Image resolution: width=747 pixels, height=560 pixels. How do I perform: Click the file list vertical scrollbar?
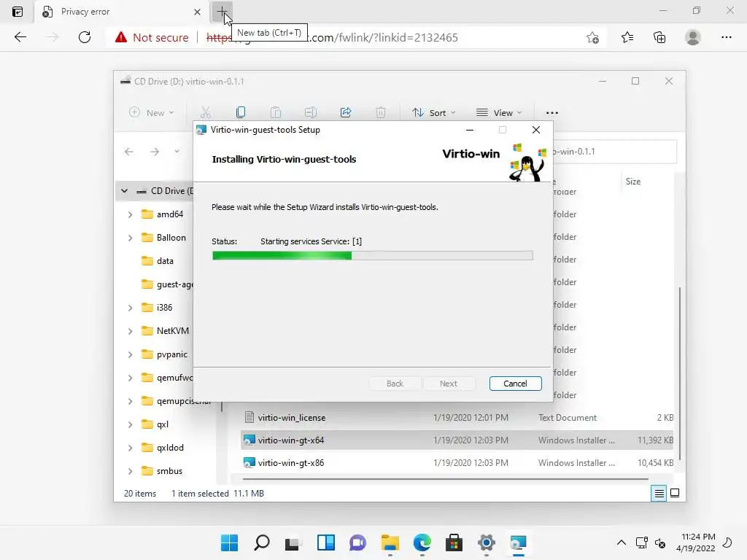click(x=679, y=374)
